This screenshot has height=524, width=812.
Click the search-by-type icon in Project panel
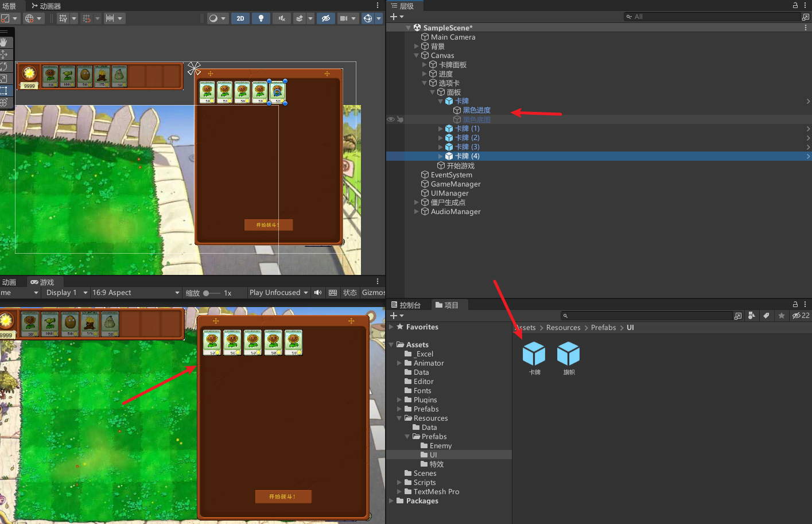point(751,316)
